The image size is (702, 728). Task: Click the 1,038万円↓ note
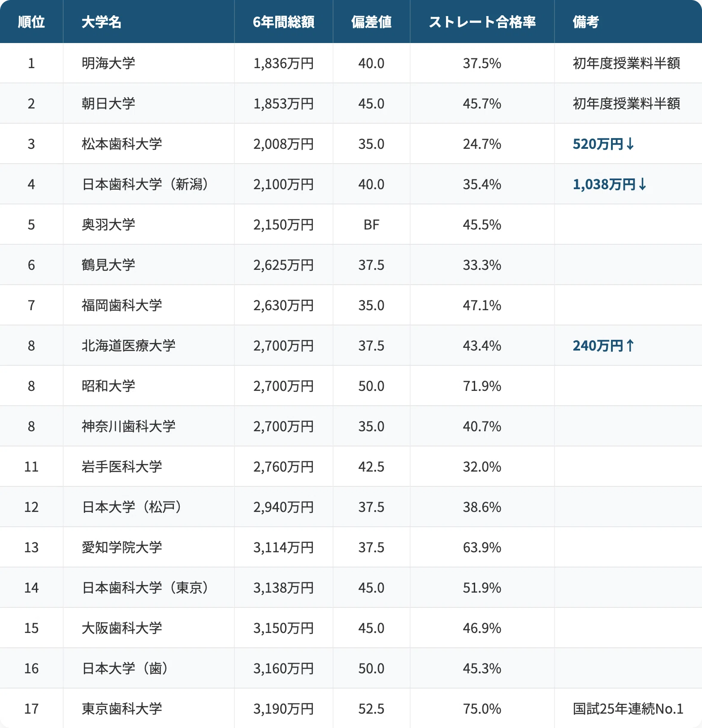pyautogui.click(x=610, y=184)
